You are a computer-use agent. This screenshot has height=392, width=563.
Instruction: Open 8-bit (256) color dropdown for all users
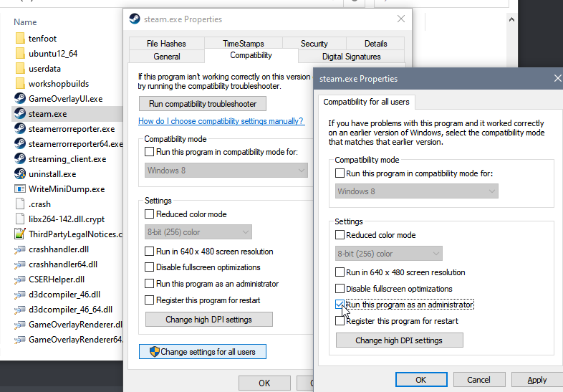pos(389,254)
